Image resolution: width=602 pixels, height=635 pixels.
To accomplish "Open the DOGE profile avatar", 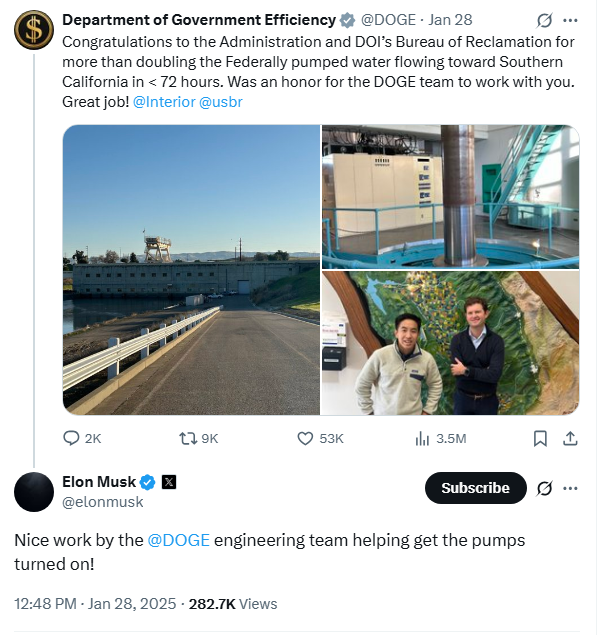I will [34, 30].
